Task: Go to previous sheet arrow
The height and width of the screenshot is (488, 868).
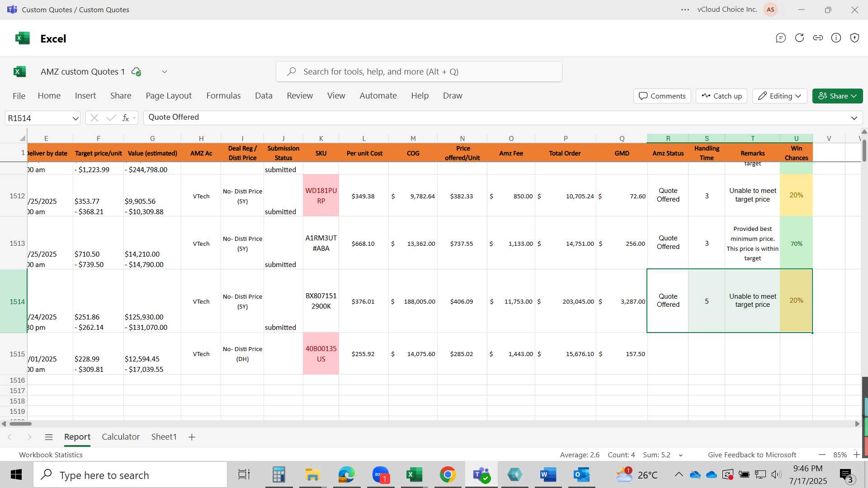Action: [x=9, y=437]
